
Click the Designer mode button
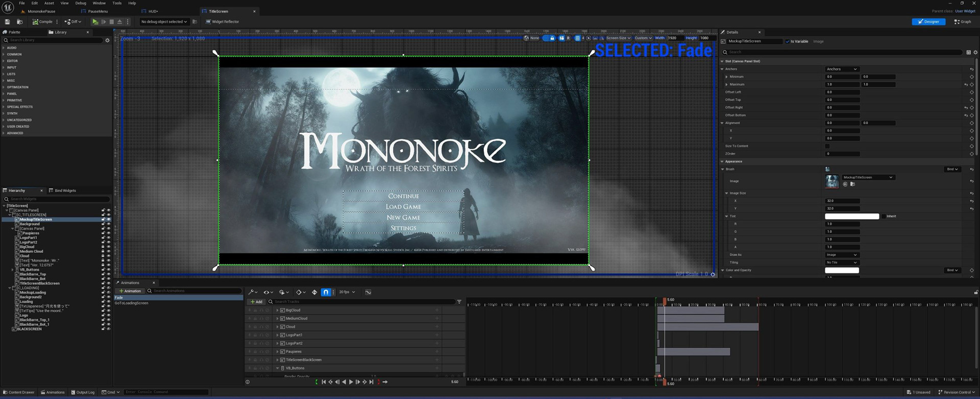pyautogui.click(x=928, y=21)
